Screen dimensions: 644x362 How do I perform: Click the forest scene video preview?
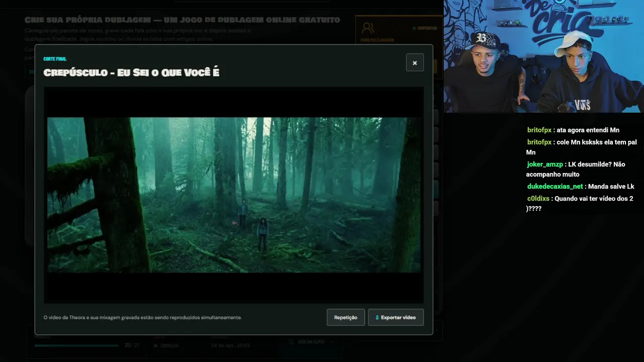233,195
